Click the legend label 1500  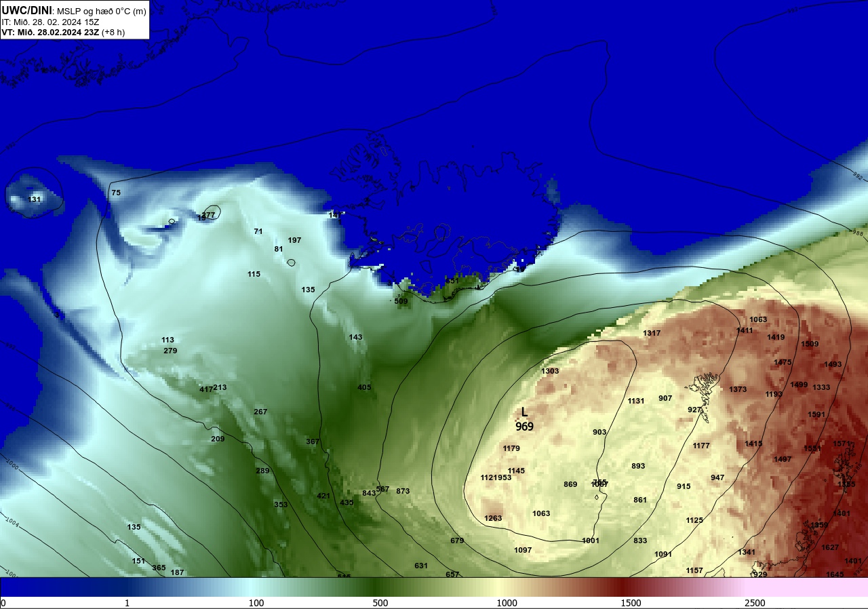click(631, 603)
